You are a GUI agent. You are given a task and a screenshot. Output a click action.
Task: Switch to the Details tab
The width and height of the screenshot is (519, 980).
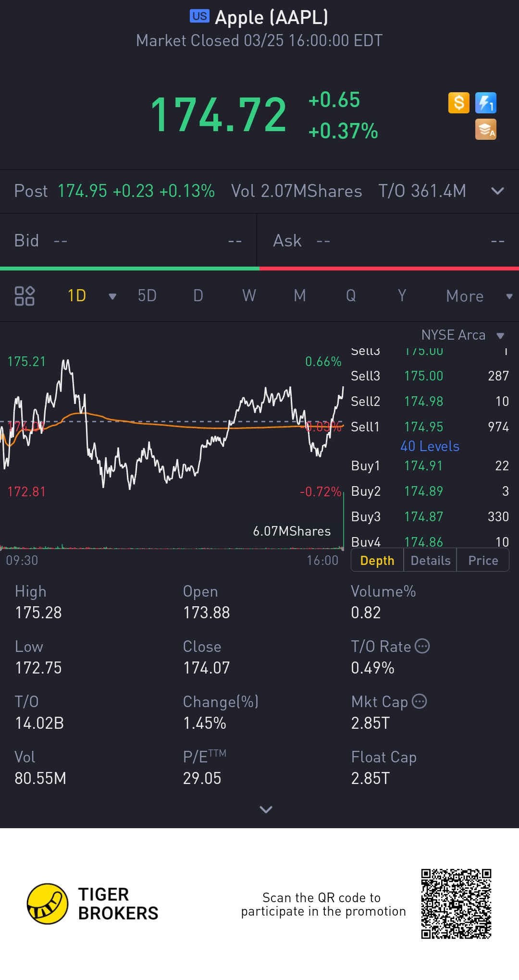point(431,561)
